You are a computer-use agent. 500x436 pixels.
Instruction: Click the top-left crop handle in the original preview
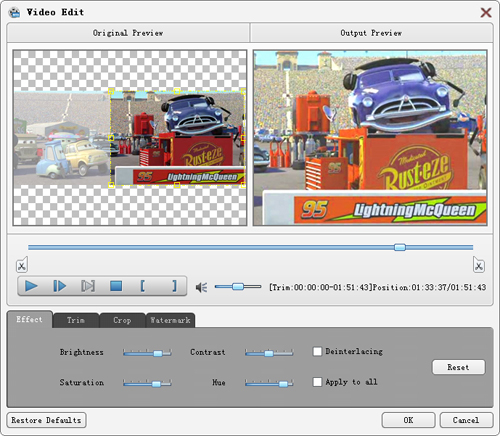click(111, 91)
